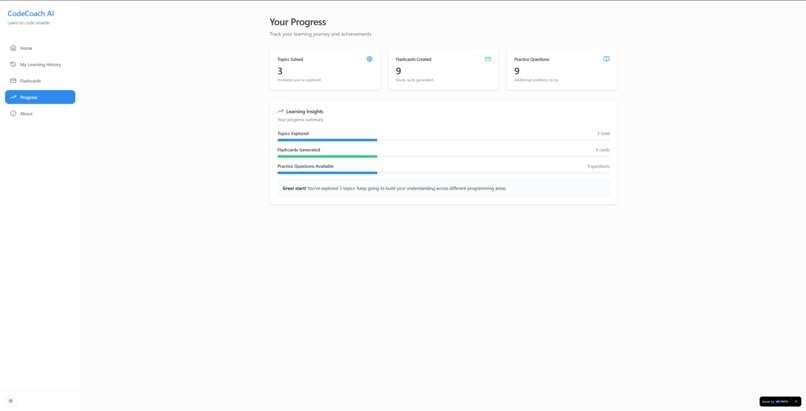This screenshot has width=806, height=411.
Task: Click the Learning Insights heading text
Action: point(305,111)
